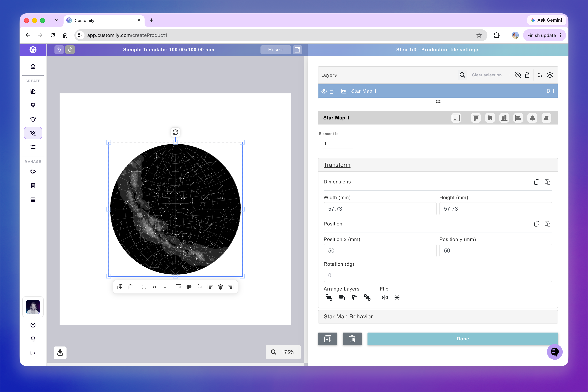Open Chrome tab list chevron

[x=57, y=20]
